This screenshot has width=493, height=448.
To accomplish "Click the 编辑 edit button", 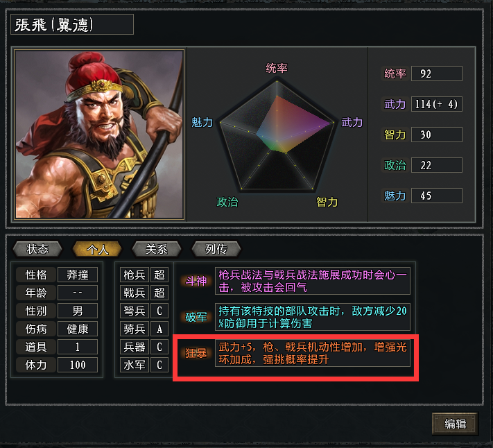I will pyautogui.click(x=455, y=424).
